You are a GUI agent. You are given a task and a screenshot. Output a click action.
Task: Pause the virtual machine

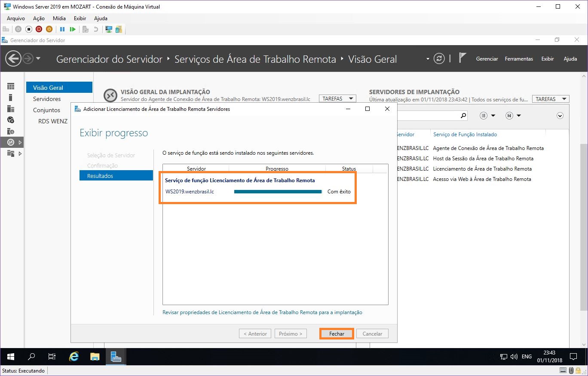click(62, 29)
